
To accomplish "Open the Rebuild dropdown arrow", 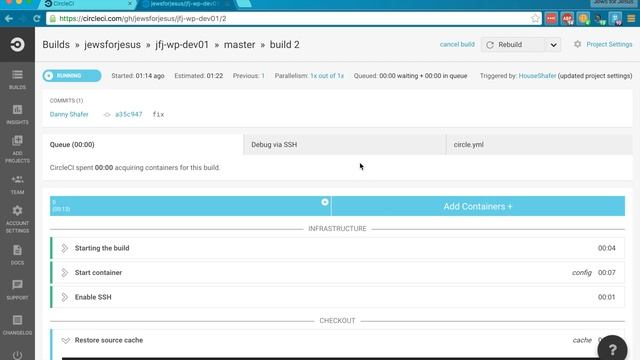I will (x=553, y=45).
